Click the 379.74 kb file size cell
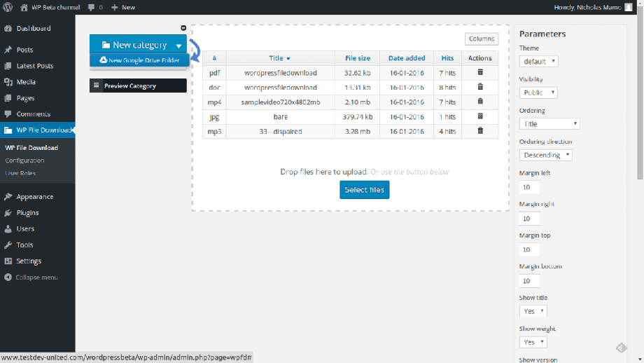This screenshot has width=644, height=363. [358, 117]
